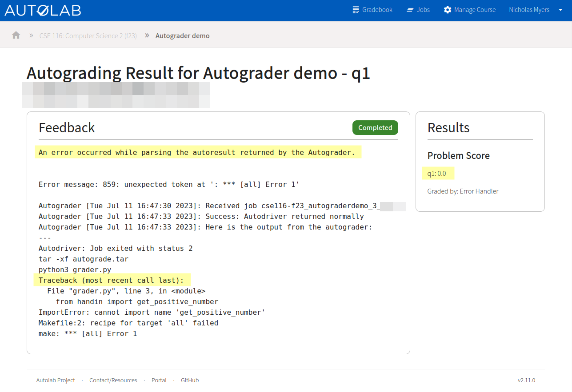This screenshot has width=572, height=392.
Task: Click the 'Results' panel heading
Action: tap(448, 127)
